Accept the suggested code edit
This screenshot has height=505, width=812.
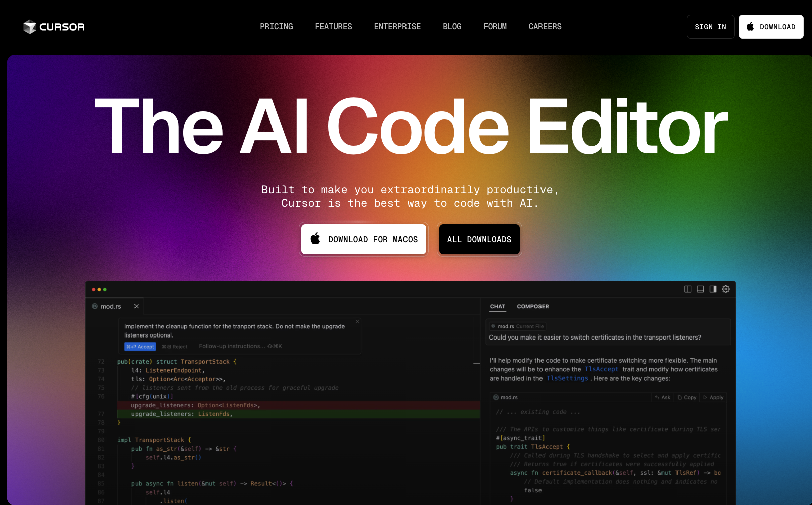(x=140, y=347)
